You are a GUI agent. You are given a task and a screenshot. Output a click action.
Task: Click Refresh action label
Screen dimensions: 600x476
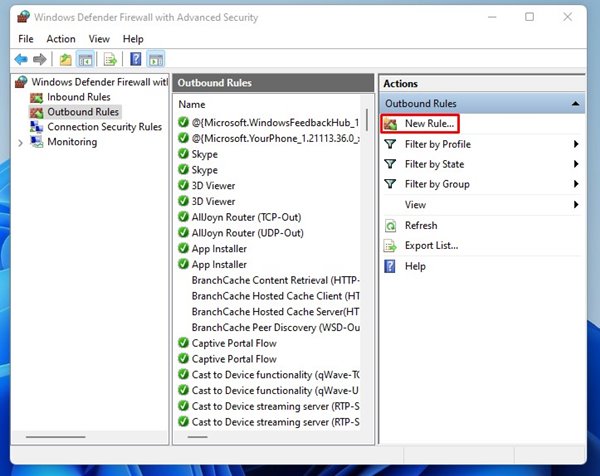coord(421,225)
